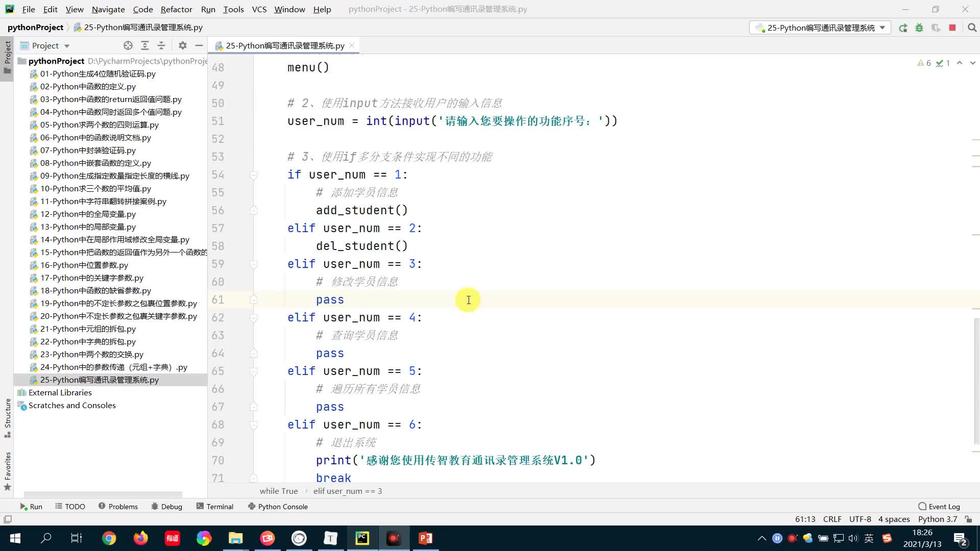Open the Problems tool window

coord(118,507)
